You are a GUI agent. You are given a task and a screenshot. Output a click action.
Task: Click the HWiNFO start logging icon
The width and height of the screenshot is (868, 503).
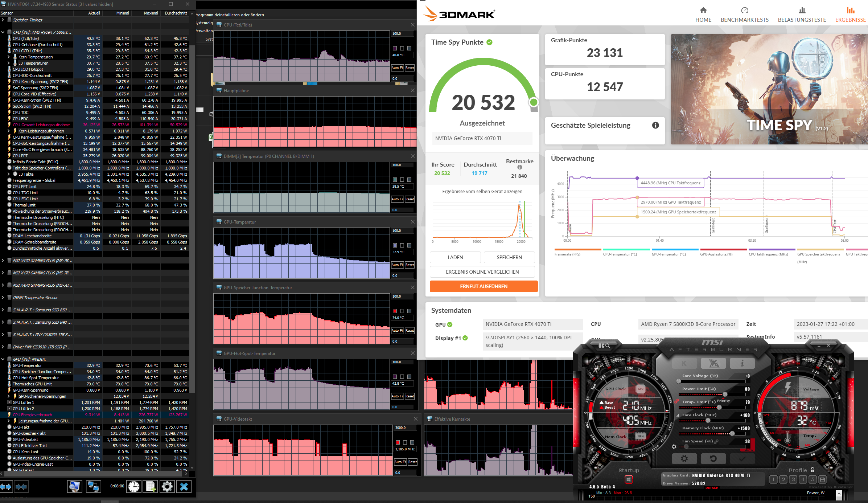(x=150, y=486)
